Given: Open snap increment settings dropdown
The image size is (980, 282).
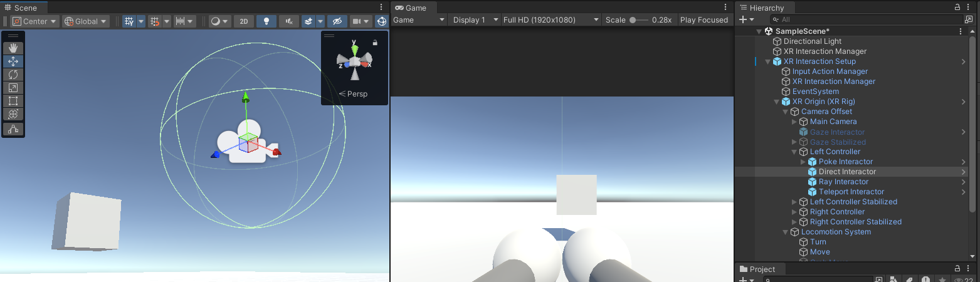Looking at the screenshot, I should pyautogui.click(x=184, y=21).
